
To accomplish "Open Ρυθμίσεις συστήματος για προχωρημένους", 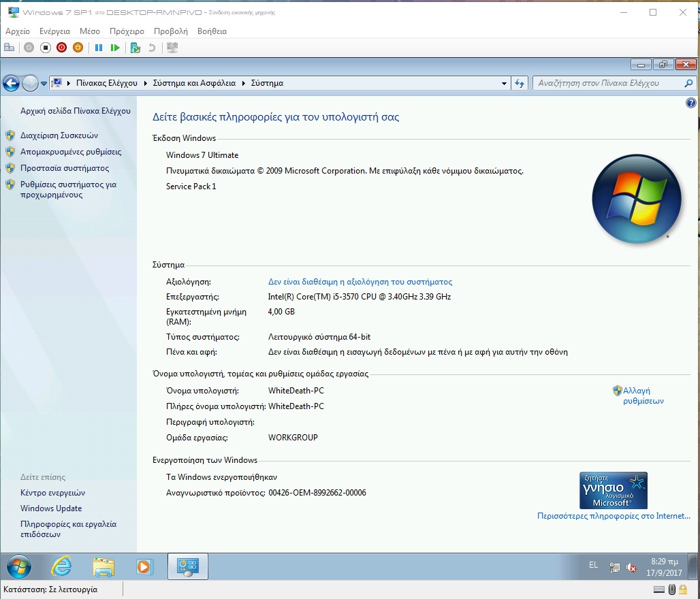I will [68, 190].
